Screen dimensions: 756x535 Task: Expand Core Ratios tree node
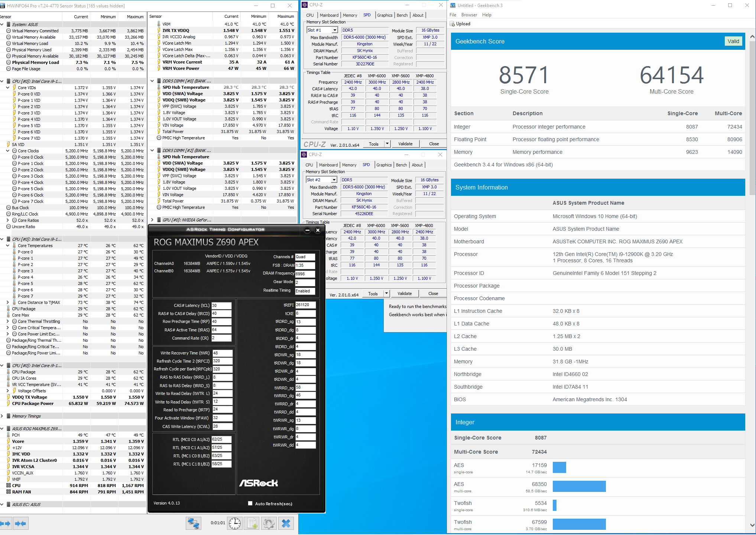tap(7, 220)
